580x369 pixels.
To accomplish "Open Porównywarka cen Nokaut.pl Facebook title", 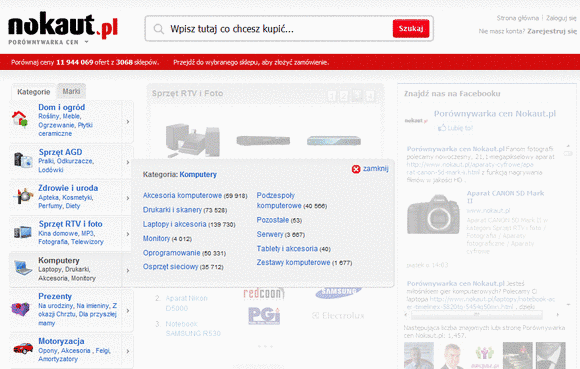I will 495,114.
